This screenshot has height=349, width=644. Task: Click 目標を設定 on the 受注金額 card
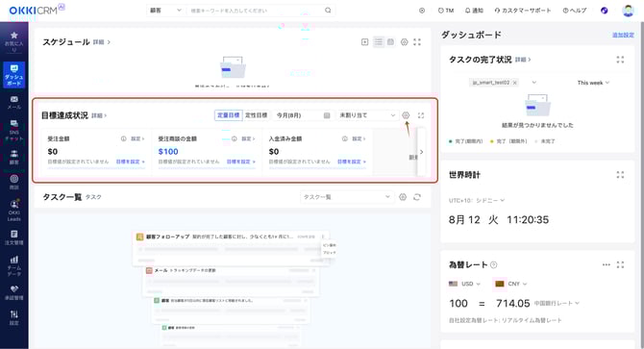130,162
